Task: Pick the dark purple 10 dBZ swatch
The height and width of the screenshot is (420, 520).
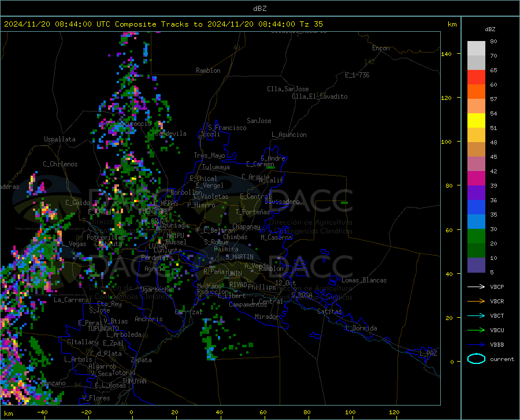Action: [x=476, y=265]
